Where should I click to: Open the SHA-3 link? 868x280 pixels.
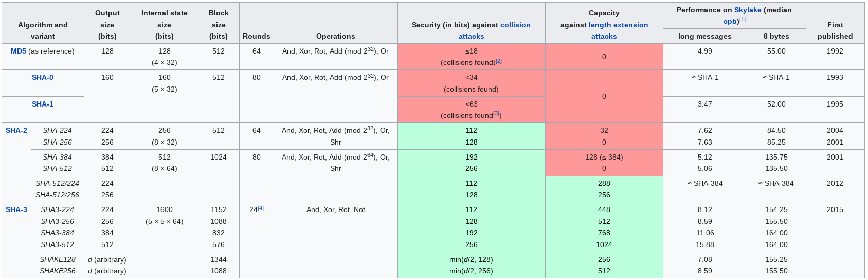point(16,209)
